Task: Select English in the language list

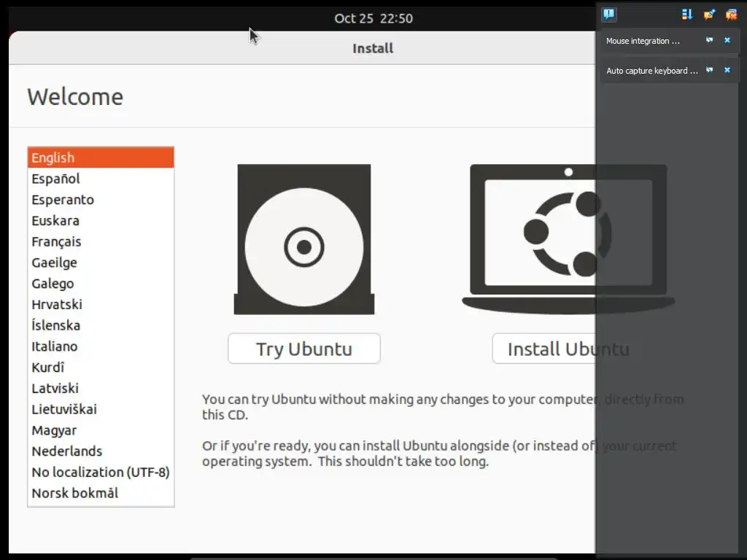Action: click(x=101, y=157)
